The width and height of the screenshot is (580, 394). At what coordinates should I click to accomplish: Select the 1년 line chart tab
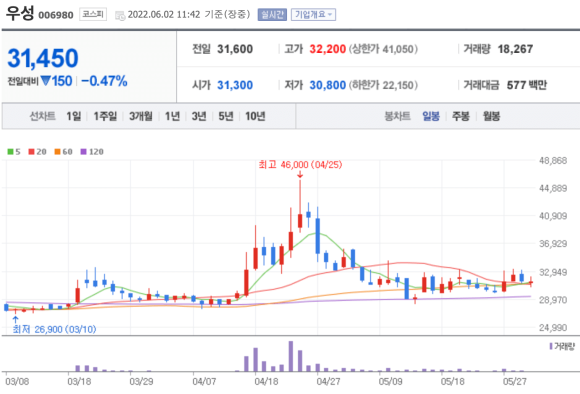pyautogui.click(x=172, y=116)
